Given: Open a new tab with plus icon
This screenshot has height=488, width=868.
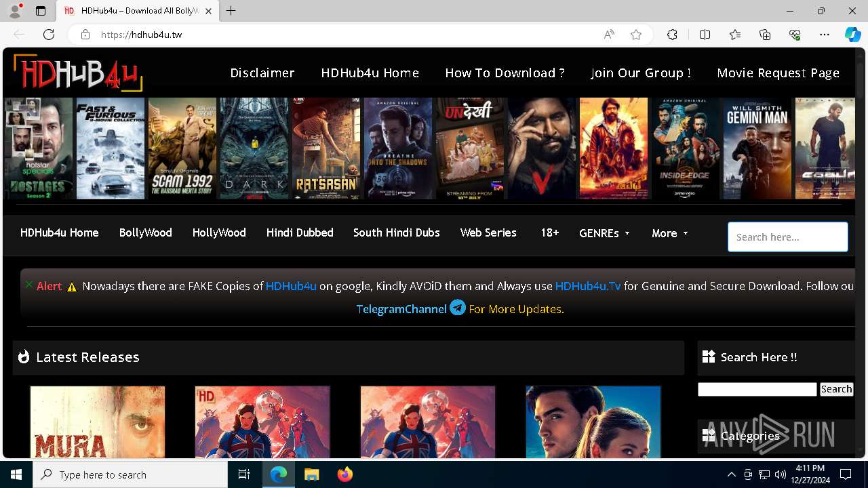Looking at the screenshot, I should click(231, 11).
